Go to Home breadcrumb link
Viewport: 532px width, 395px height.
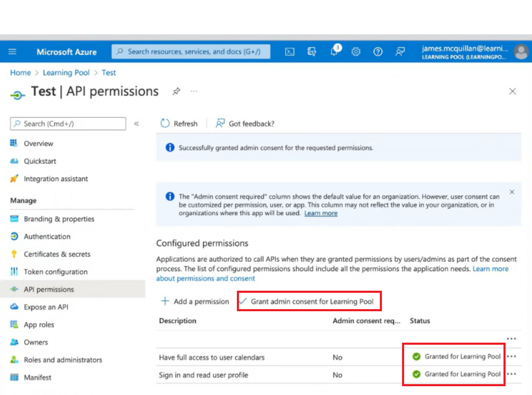click(21, 72)
